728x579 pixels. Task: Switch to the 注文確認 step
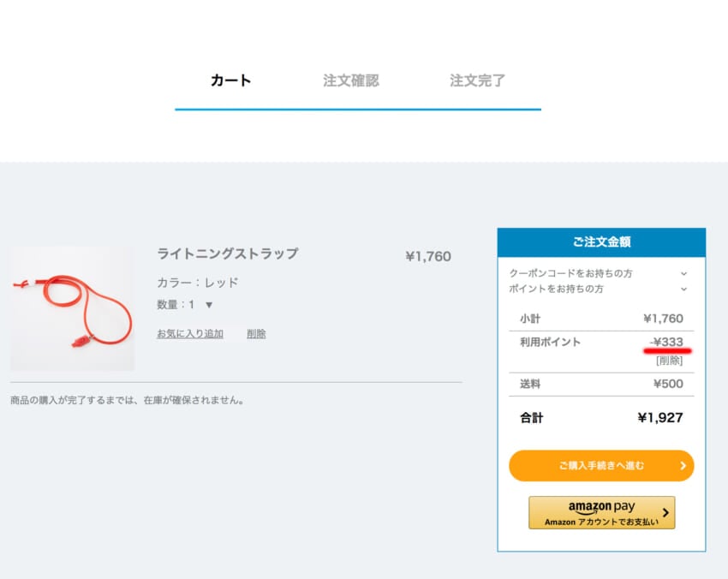[x=350, y=81]
